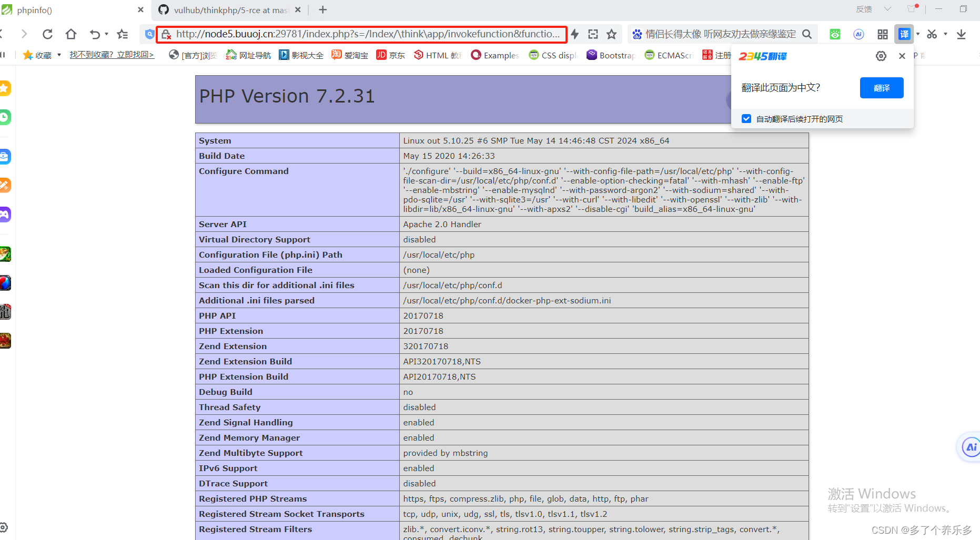The height and width of the screenshot is (540, 980).
Task: Close the vulhub/thinkphp tab
Action: point(298,10)
